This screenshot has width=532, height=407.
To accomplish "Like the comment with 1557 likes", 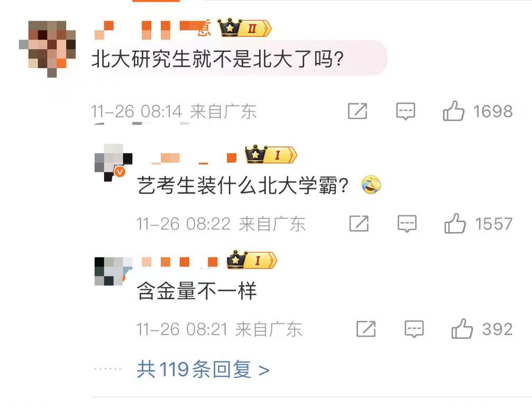I will [455, 223].
